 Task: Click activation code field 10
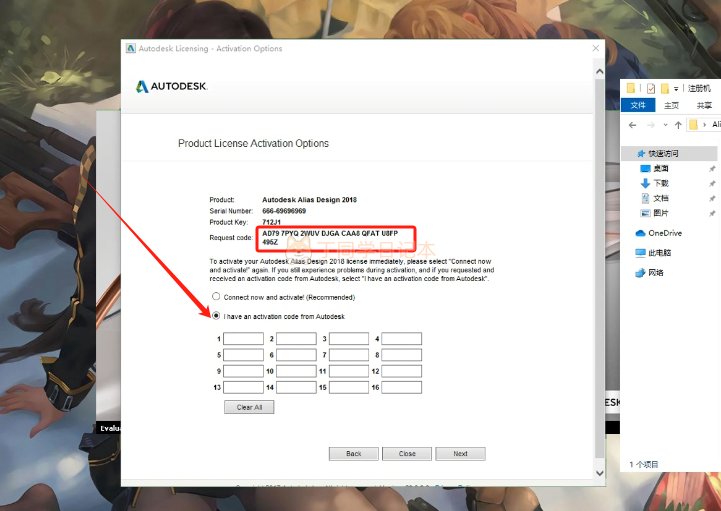(296, 371)
